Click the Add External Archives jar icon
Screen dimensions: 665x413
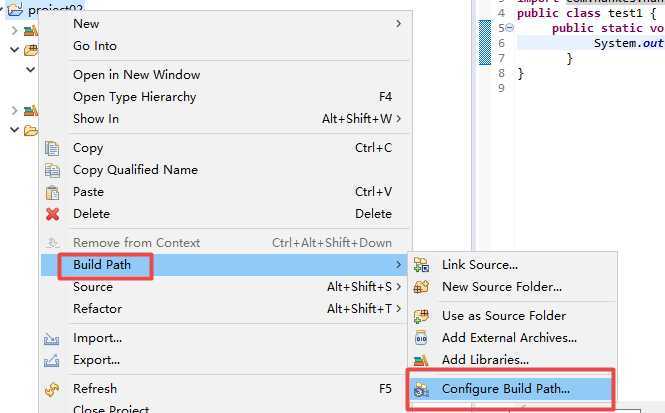(x=421, y=338)
